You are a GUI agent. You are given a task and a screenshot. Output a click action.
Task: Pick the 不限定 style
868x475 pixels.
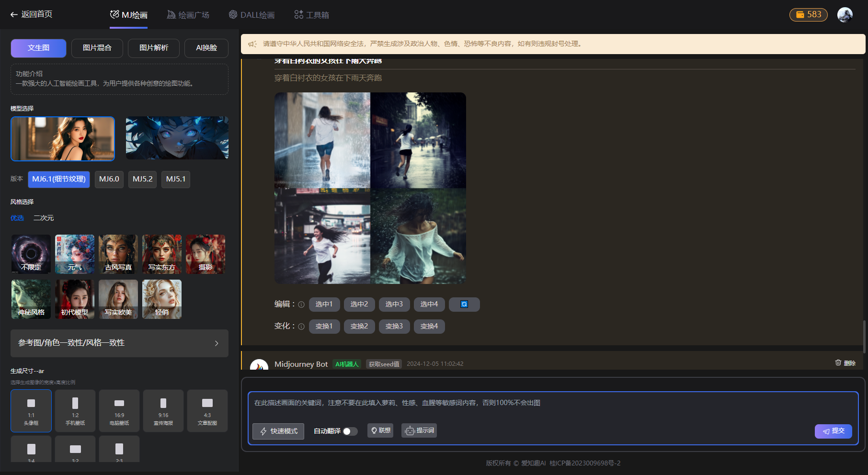coord(31,254)
